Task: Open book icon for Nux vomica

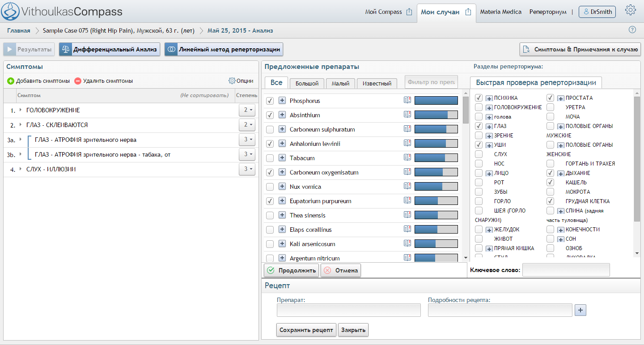Action: [407, 186]
